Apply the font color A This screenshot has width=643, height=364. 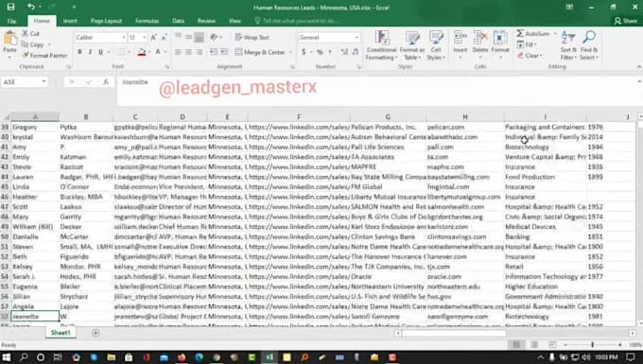158,52
